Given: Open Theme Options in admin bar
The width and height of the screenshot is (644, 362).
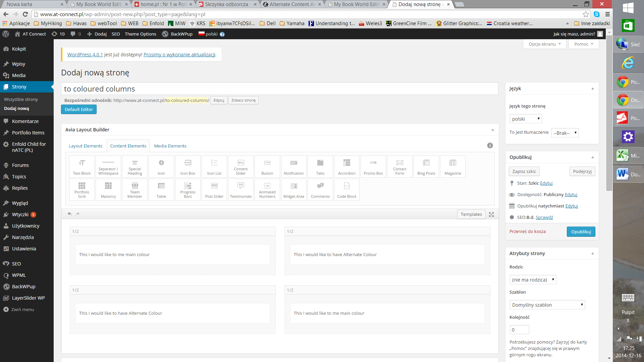Looking at the screenshot, I should click(141, 34).
